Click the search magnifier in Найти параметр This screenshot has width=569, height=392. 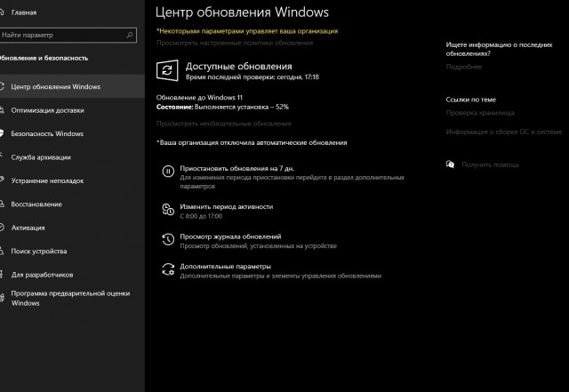pos(130,35)
